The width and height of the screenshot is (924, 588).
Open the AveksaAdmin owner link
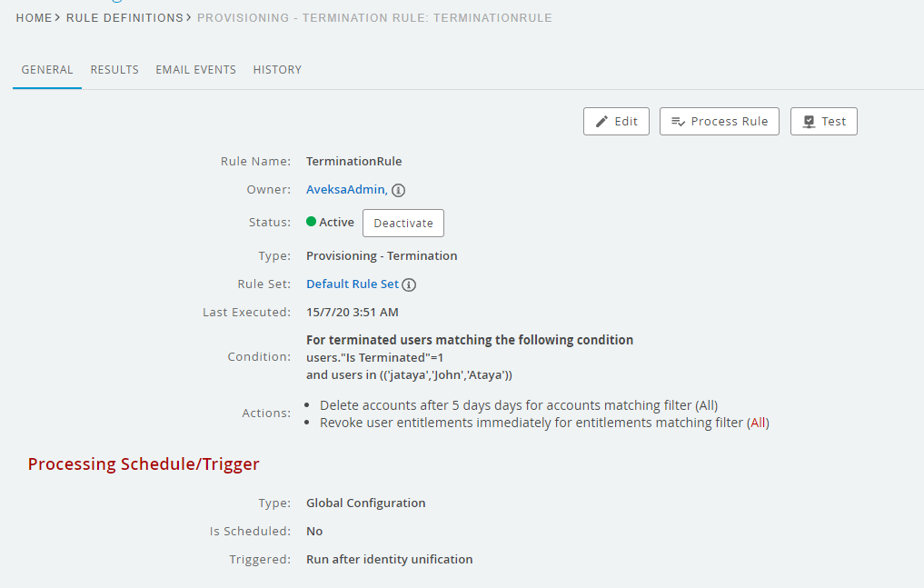(345, 189)
